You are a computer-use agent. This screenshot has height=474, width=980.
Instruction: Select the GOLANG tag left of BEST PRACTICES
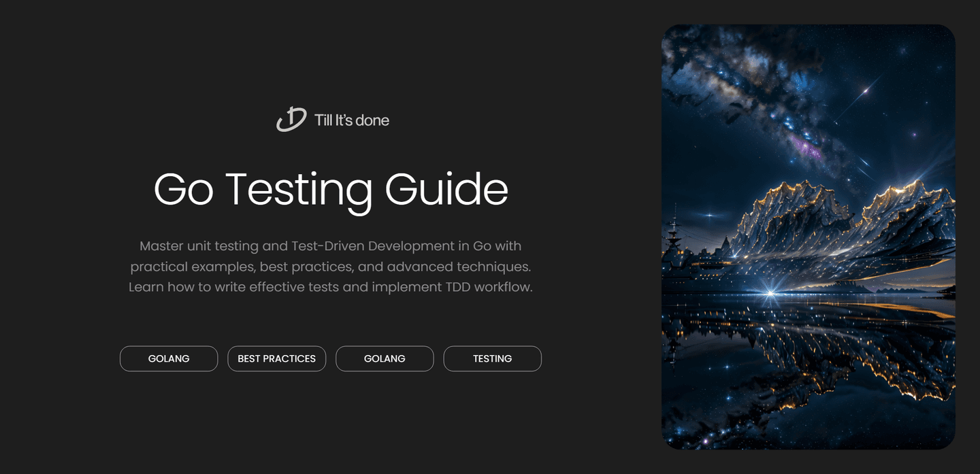169,358
